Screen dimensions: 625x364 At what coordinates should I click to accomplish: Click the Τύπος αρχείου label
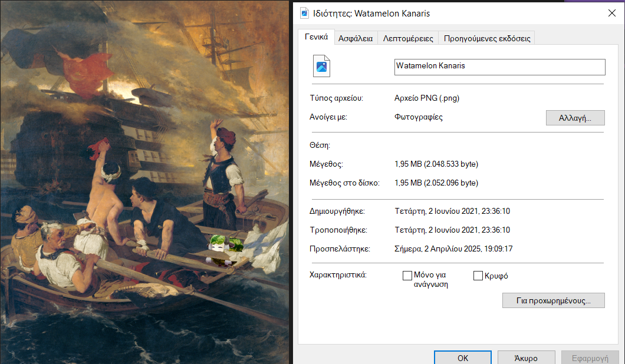(337, 98)
